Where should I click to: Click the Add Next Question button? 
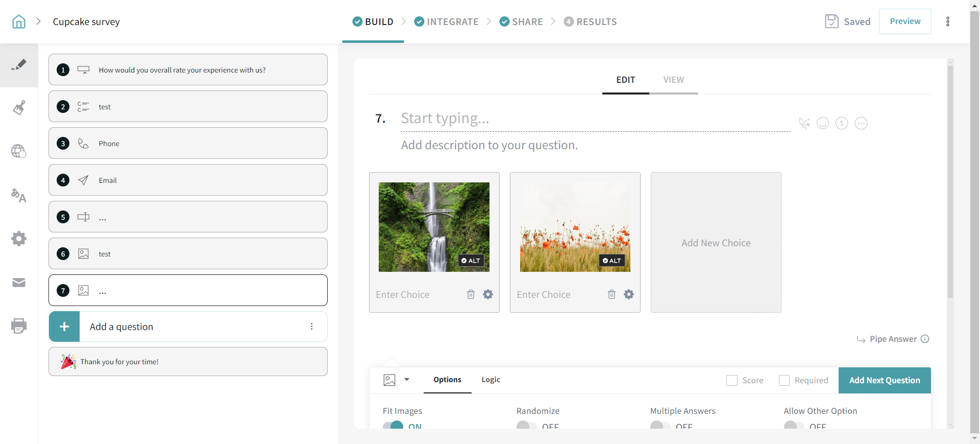click(885, 381)
